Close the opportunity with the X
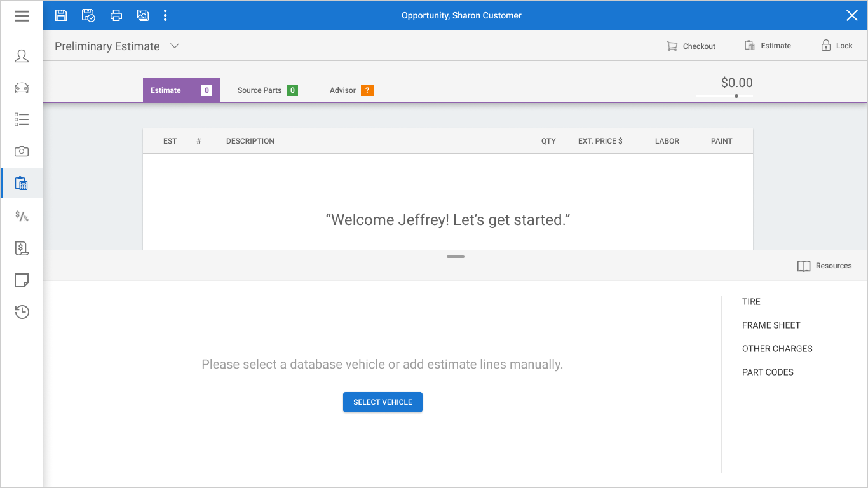The width and height of the screenshot is (868, 488). click(x=852, y=15)
